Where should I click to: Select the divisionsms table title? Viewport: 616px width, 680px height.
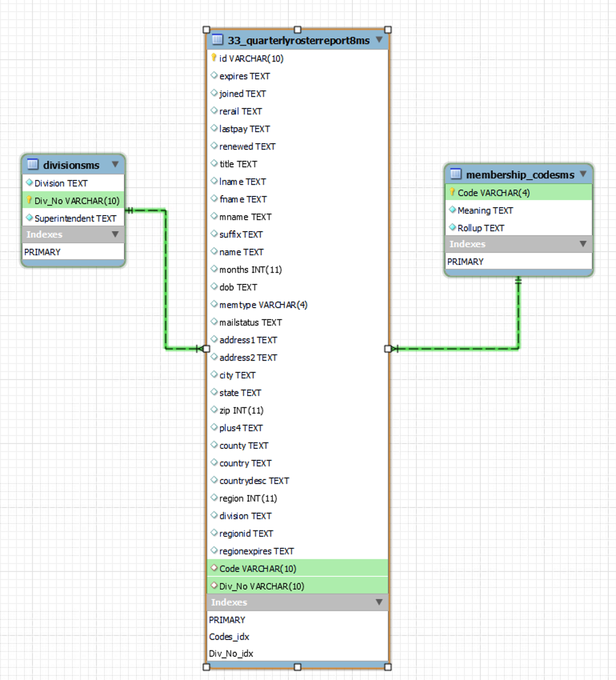coord(71,165)
